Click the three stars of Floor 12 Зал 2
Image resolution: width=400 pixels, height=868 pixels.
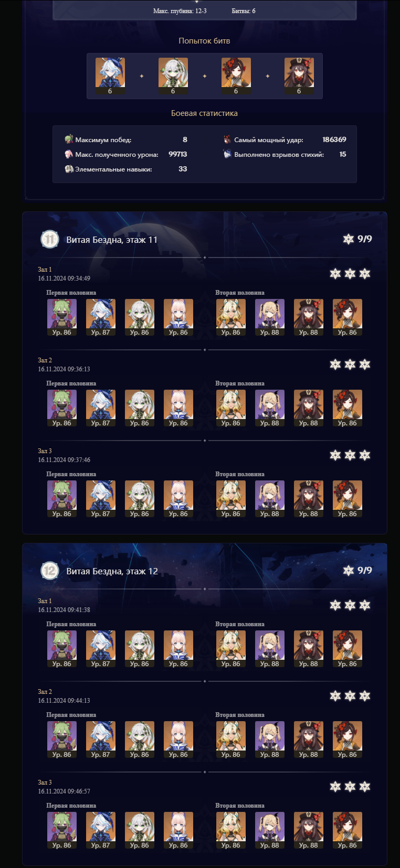(x=350, y=696)
